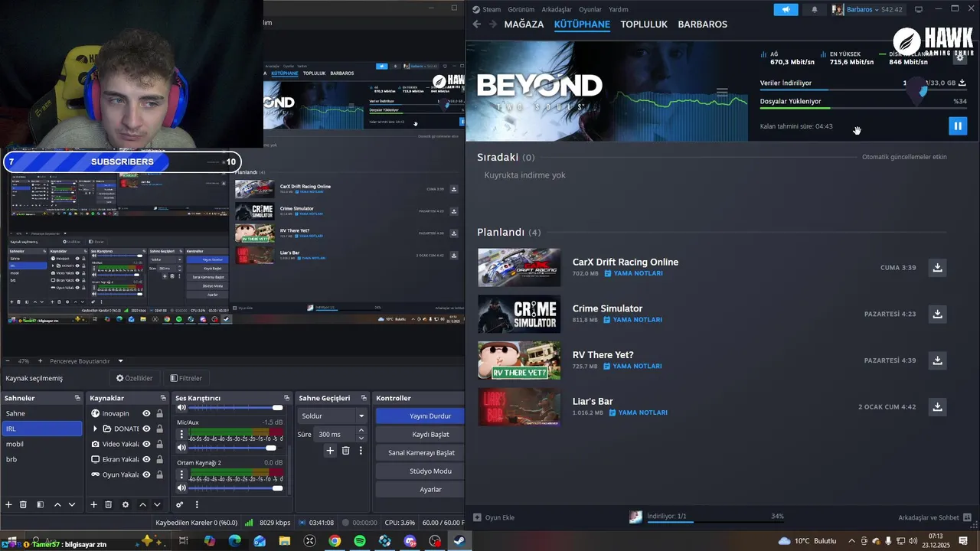
Task: Open Google Chrome from the taskbar
Action: click(335, 541)
